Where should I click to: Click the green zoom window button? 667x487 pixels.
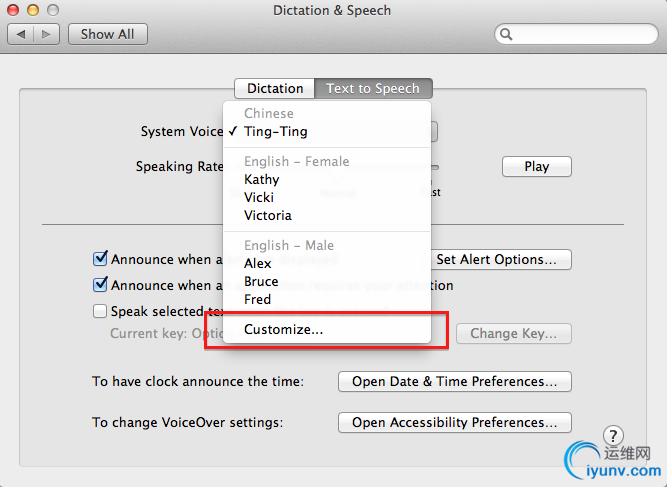[53, 10]
